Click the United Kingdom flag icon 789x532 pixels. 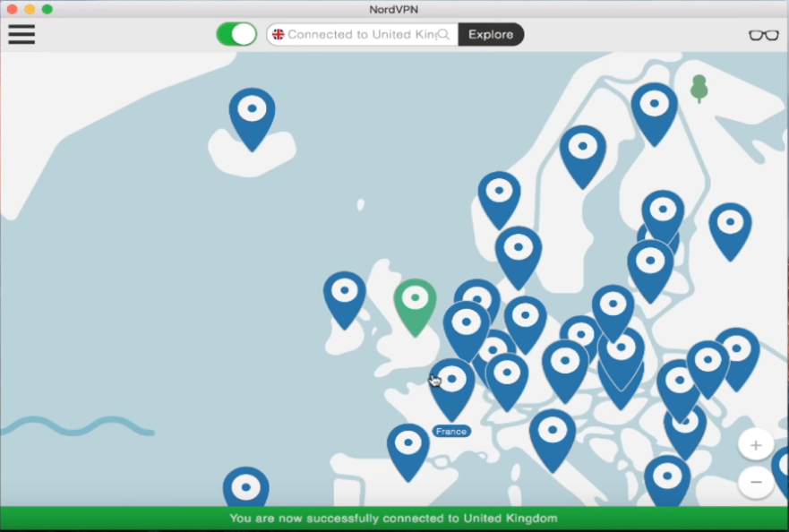tap(278, 34)
